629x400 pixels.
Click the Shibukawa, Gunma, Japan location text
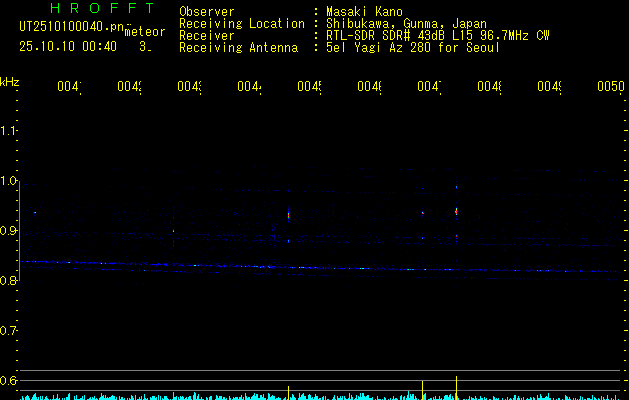[x=398, y=23]
